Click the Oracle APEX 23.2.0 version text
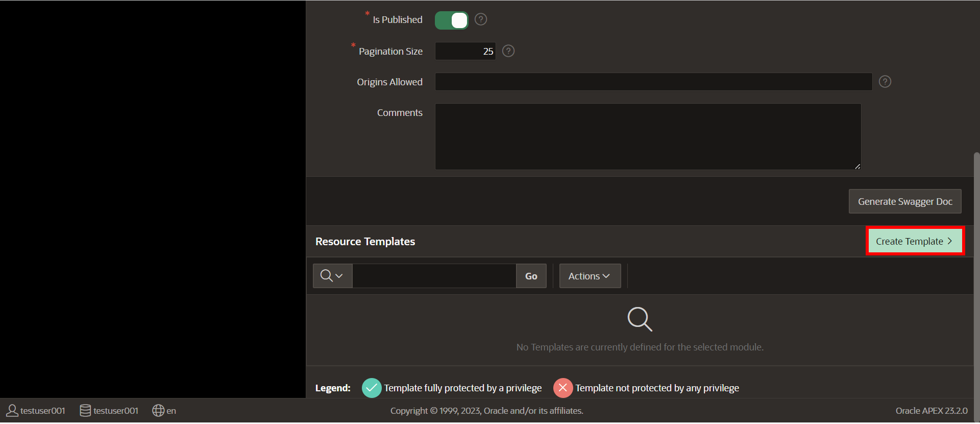This screenshot has width=980, height=424. click(x=932, y=411)
